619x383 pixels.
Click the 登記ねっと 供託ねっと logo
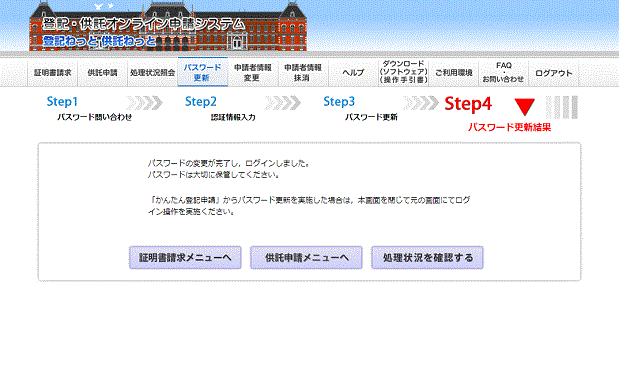click(100, 41)
